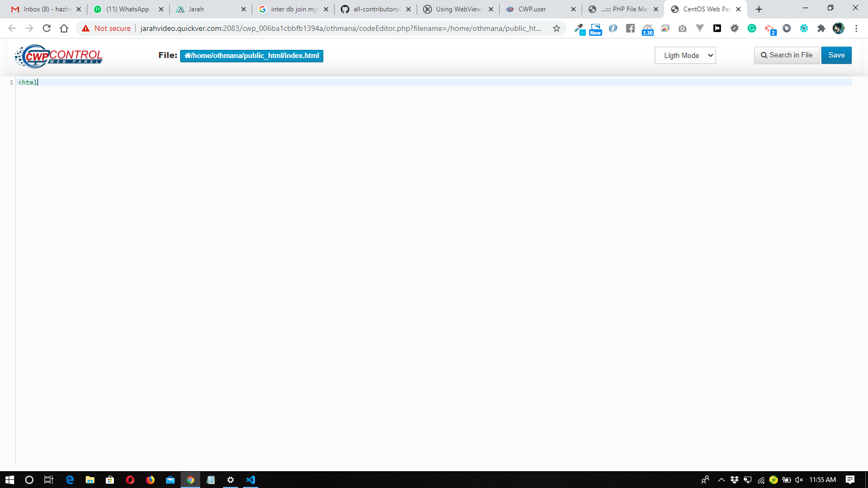Click the muted volume tray icon
868x488 pixels.
pos(799,480)
